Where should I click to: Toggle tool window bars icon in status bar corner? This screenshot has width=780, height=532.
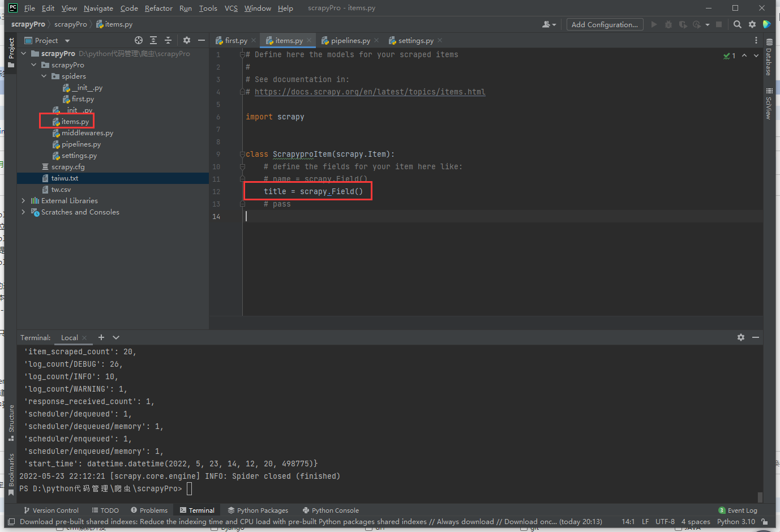click(x=11, y=522)
